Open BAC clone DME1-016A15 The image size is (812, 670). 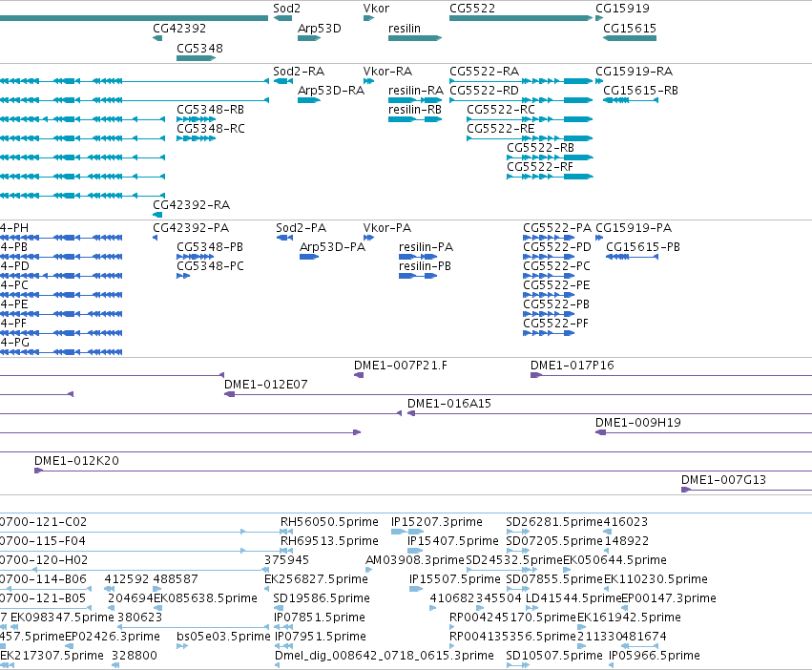(x=449, y=404)
